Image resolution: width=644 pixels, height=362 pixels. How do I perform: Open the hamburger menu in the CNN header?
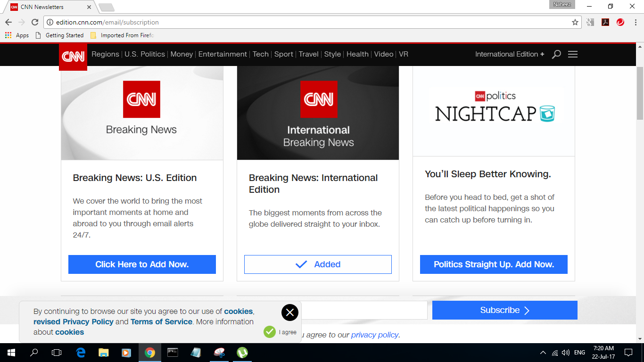(x=573, y=54)
